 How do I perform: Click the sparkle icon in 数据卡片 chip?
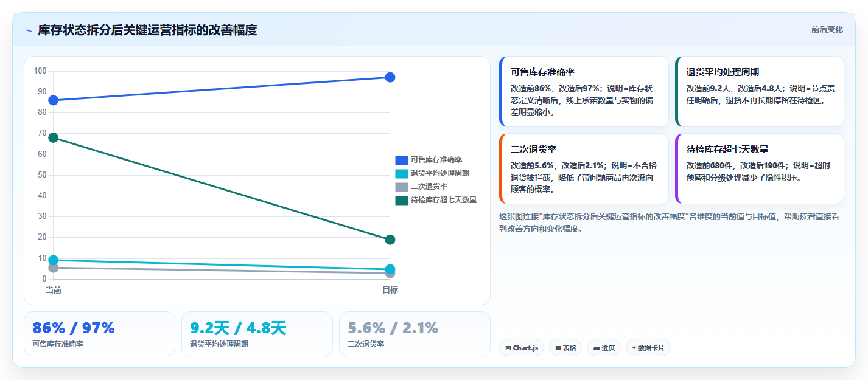coord(634,348)
